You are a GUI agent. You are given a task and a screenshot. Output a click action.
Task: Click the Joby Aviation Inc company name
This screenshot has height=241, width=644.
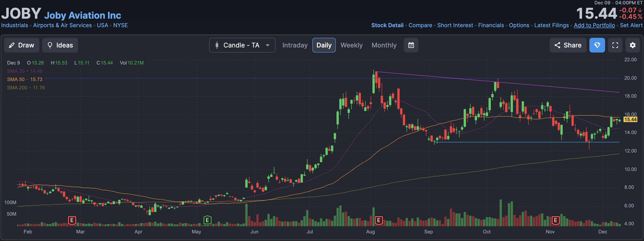click(83, 15)
